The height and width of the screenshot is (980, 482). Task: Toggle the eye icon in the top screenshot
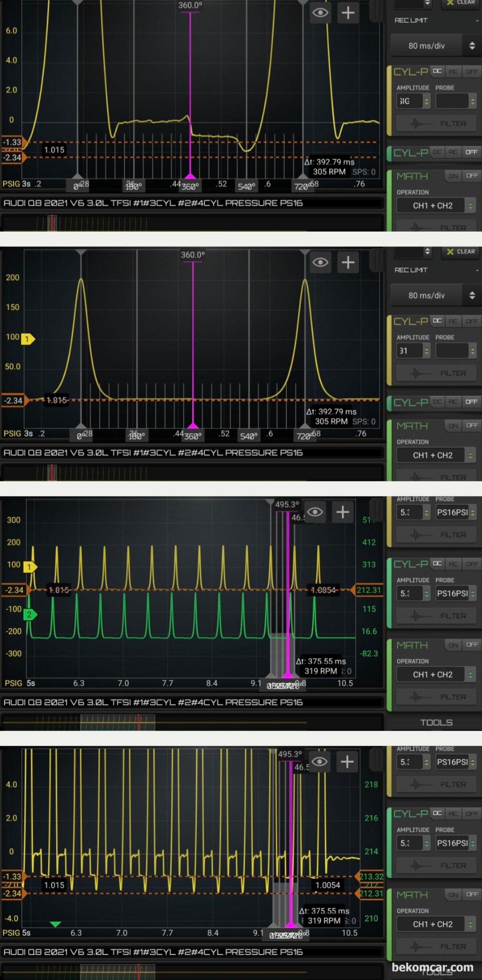point(320,13)
